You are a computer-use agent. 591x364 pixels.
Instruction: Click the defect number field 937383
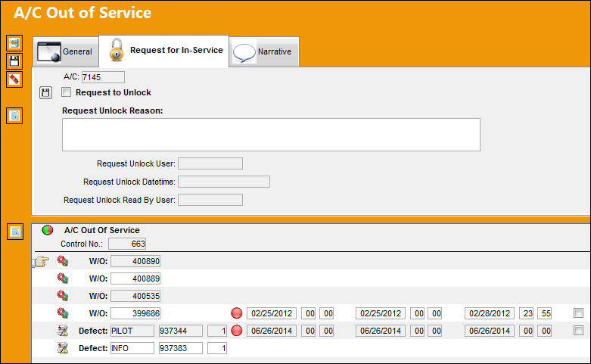181,348
